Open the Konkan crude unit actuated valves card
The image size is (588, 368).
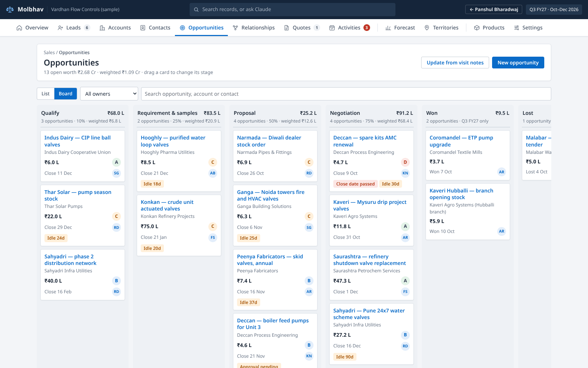(167, 205)
